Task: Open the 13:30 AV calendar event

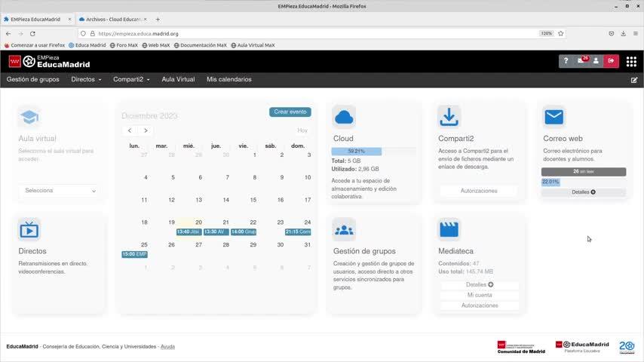Action: click(x=216, y=232)
